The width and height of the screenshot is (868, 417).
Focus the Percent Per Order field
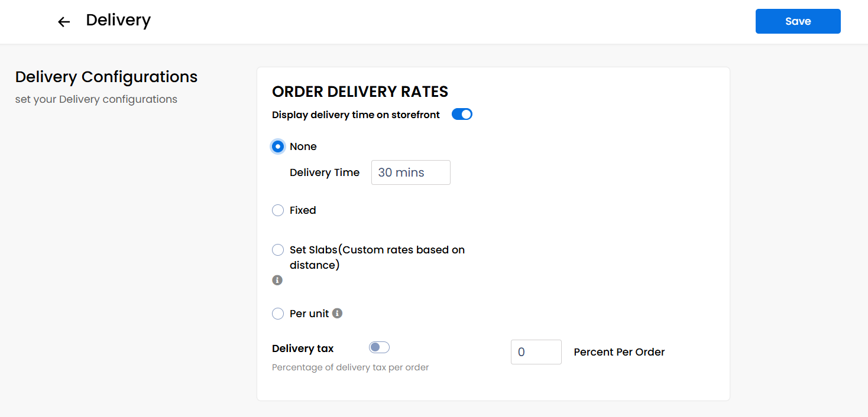pos(536,352)
